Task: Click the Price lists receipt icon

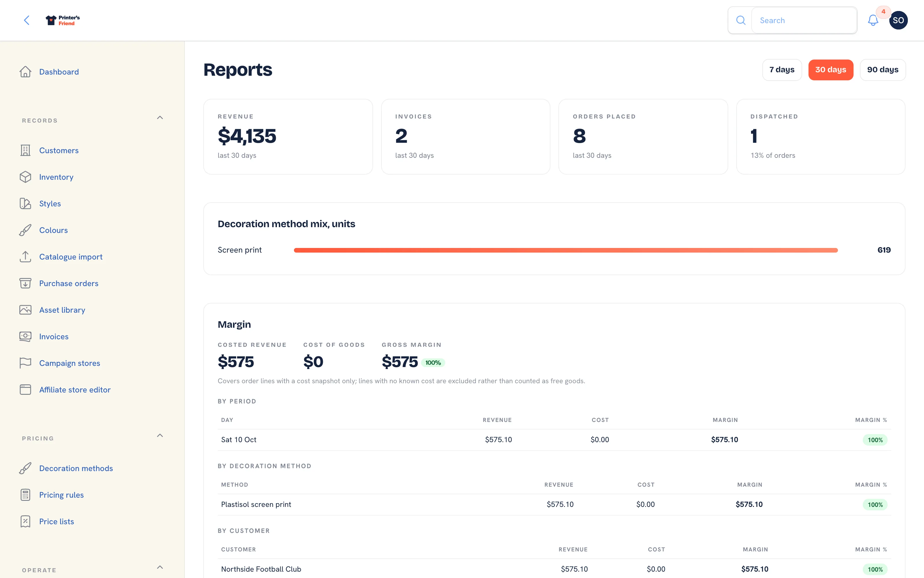Action: tap(25, 521)
